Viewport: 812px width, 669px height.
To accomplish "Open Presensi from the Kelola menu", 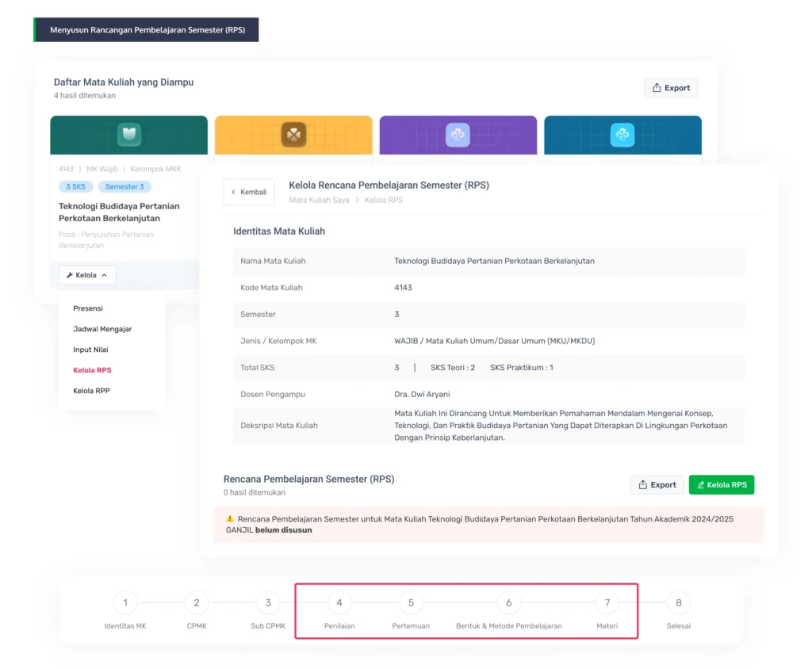I will click(88, 308).
